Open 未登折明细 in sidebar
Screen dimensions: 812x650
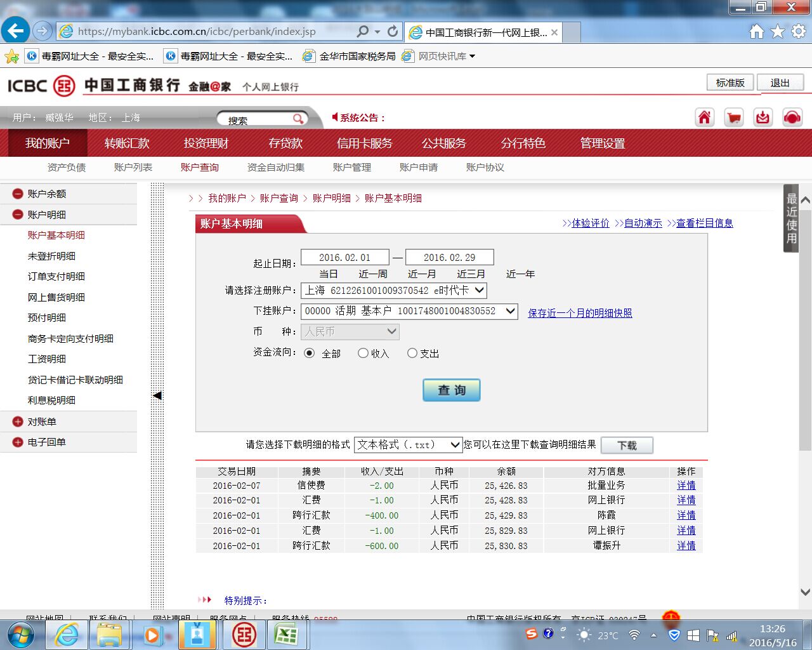pos(51,256)
